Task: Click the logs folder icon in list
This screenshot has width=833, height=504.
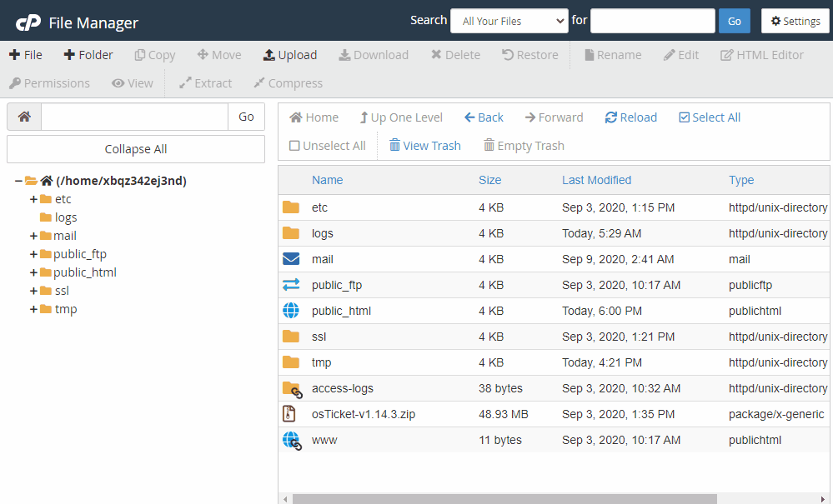Action: [291, 233]
